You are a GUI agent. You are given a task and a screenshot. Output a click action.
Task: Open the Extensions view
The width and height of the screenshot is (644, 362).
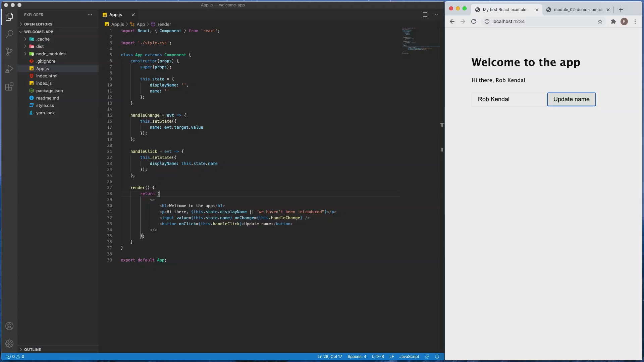click(9, 87)
